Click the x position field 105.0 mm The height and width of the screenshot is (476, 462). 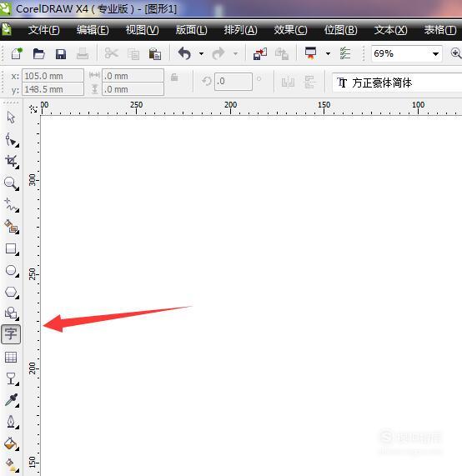click(53, 76)
